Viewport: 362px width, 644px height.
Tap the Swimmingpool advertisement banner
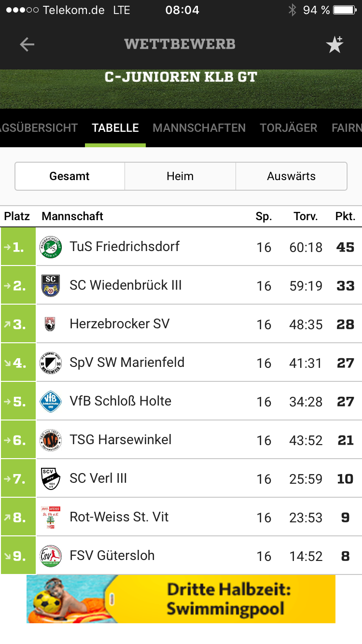point(181,599)
